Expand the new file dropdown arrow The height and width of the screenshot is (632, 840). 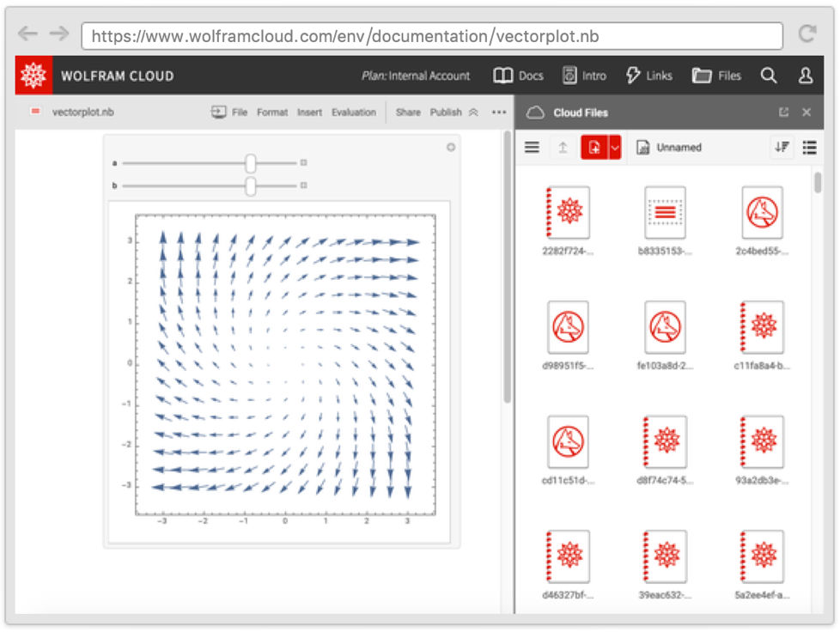coord(614,148)
